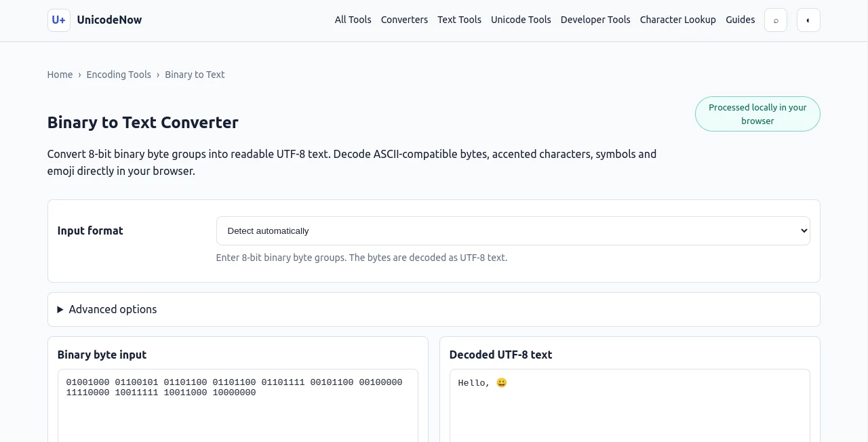Click into the Binary byte input box
The width and height of the screenshot is (868, 442).
[x=238, y=405]
